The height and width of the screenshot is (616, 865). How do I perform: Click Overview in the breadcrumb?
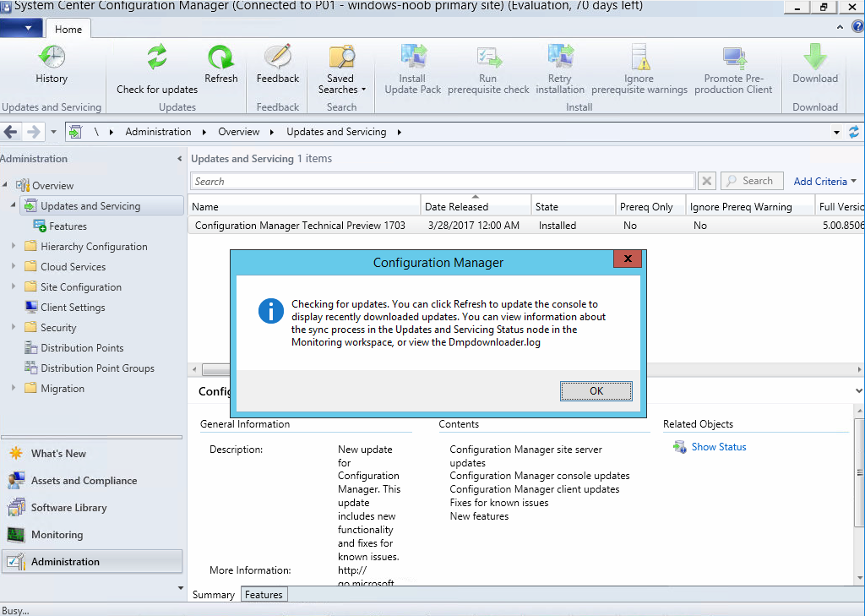click(x=239, y=132)
